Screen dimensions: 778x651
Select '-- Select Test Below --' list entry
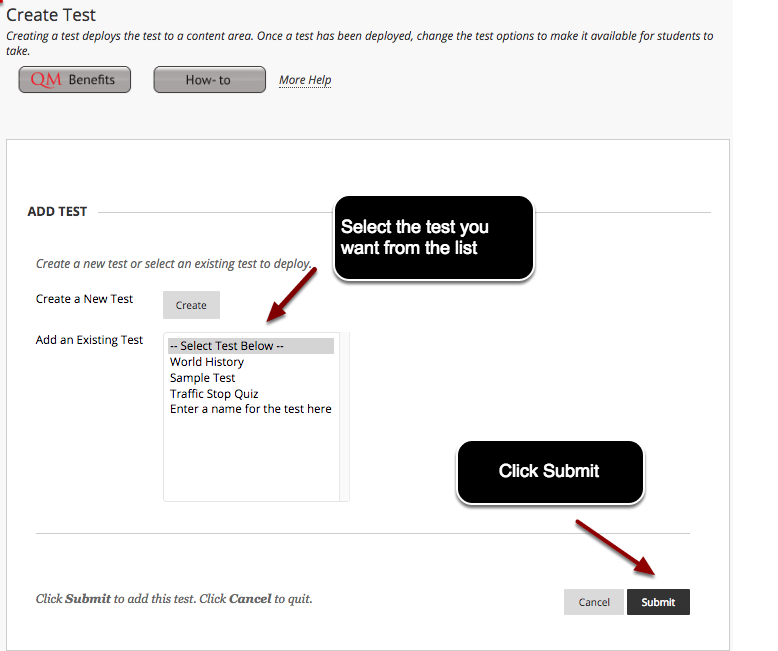251,346
